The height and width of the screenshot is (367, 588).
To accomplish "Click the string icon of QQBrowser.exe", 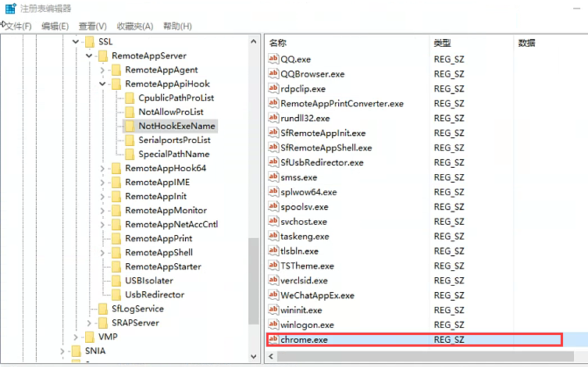I will click(273, 73).
